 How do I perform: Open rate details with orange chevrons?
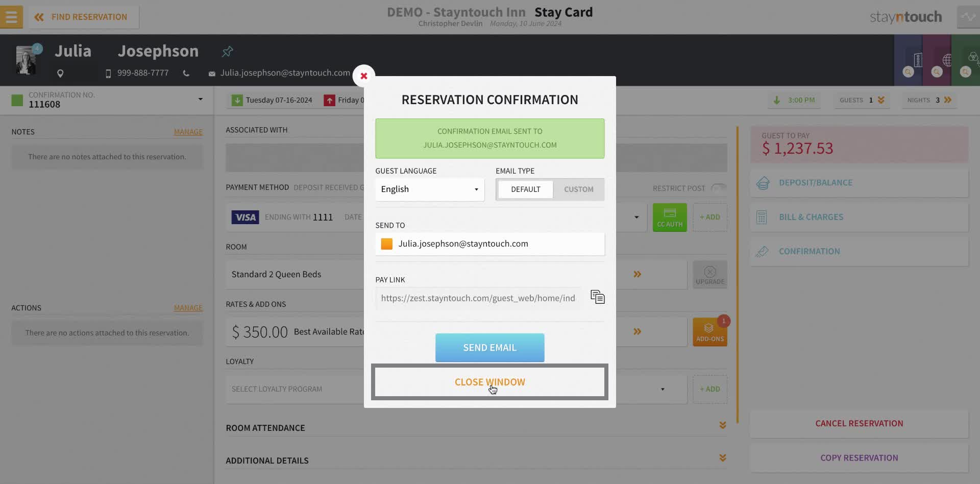pos(638,332)
